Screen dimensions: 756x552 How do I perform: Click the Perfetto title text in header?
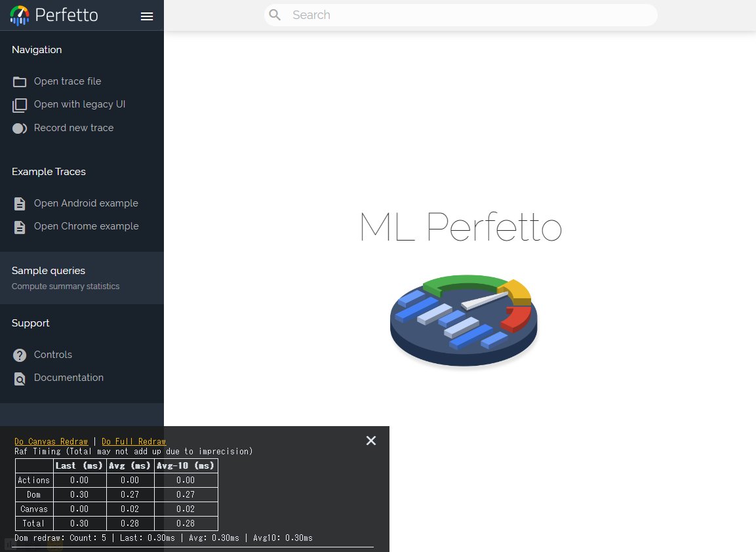pyautogui.click(x=66, y=16)
